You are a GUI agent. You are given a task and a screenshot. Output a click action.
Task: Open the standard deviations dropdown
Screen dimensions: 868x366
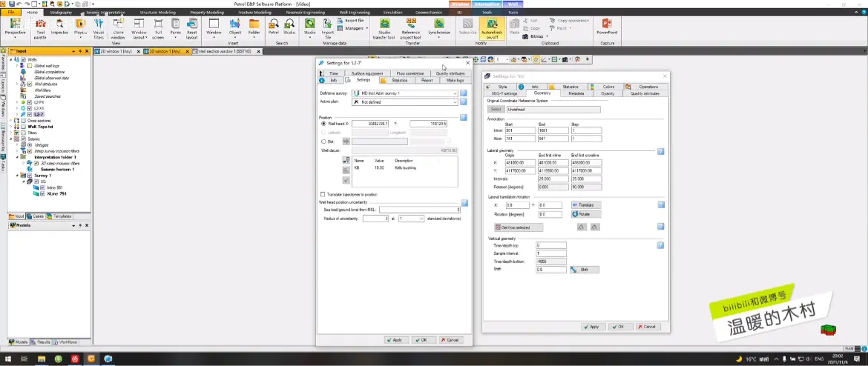tap(411, 219)
